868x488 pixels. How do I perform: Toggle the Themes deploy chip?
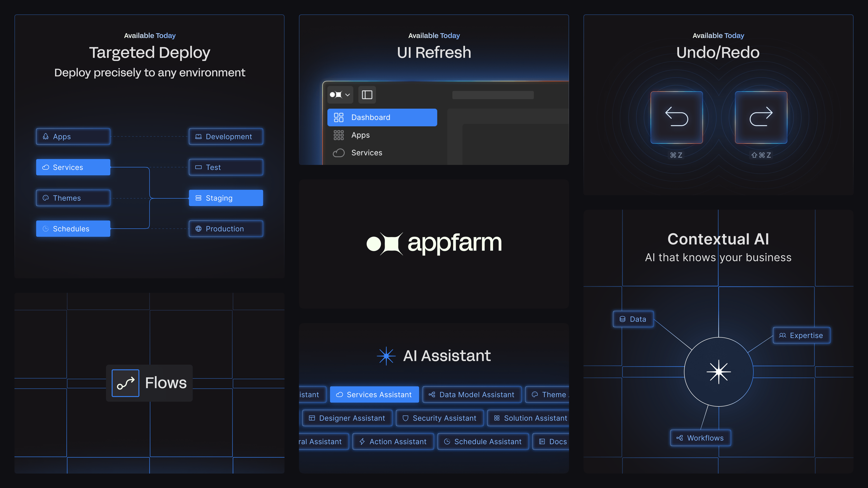[x=73, y=198]
